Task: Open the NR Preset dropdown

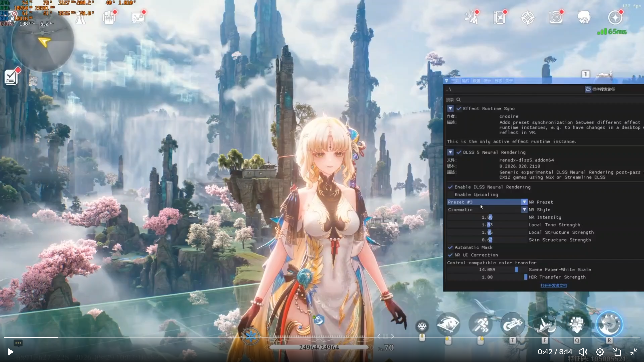Action: click(487, 202)
